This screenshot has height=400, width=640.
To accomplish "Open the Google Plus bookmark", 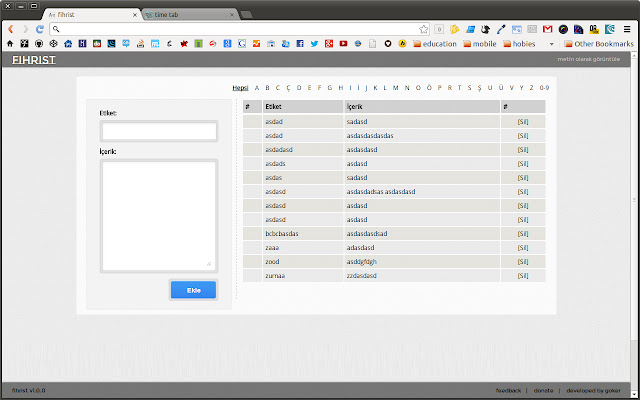I will click(x=329, y=44).
